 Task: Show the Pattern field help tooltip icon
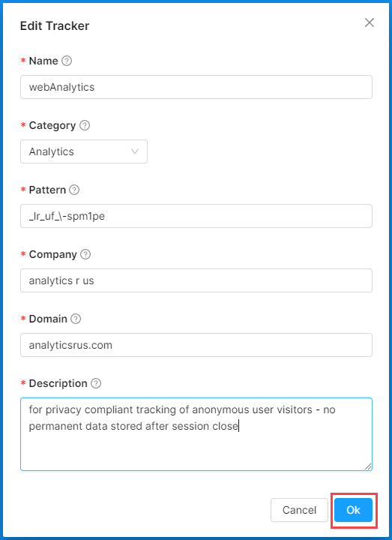(74, 190)
